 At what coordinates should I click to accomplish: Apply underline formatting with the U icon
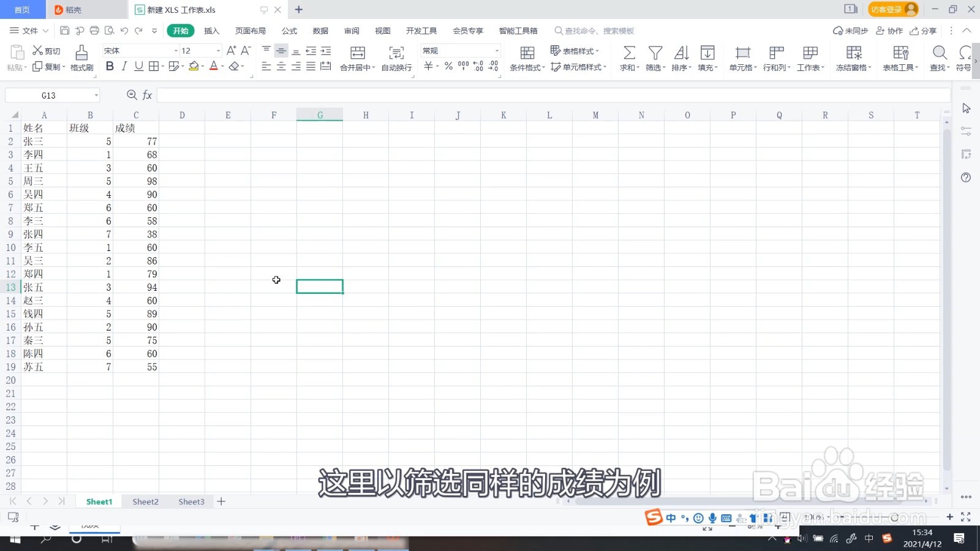coord(139,66)
